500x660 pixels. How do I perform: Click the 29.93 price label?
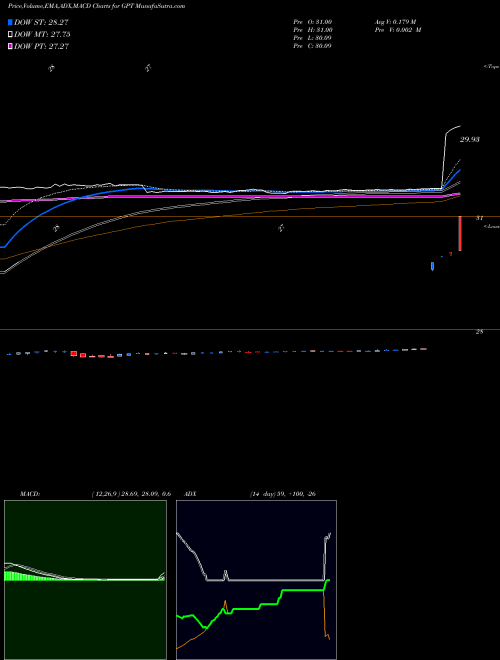point(470,139)
